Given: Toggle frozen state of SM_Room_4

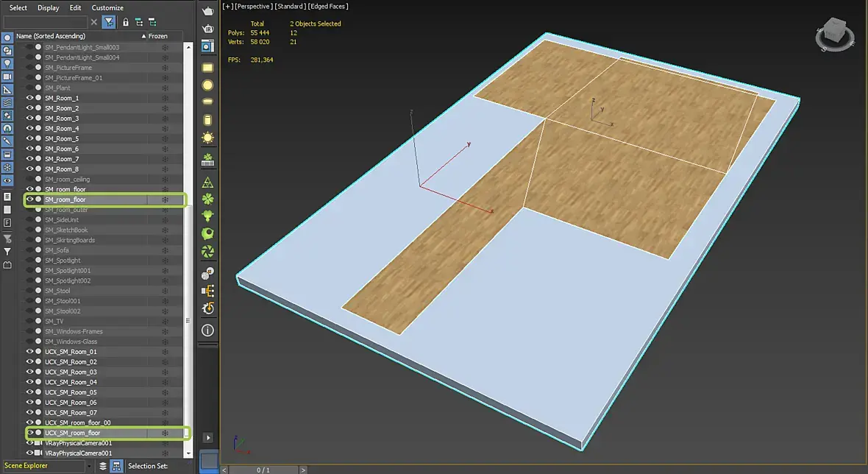Looking at the screenshot, I should 165,129.
